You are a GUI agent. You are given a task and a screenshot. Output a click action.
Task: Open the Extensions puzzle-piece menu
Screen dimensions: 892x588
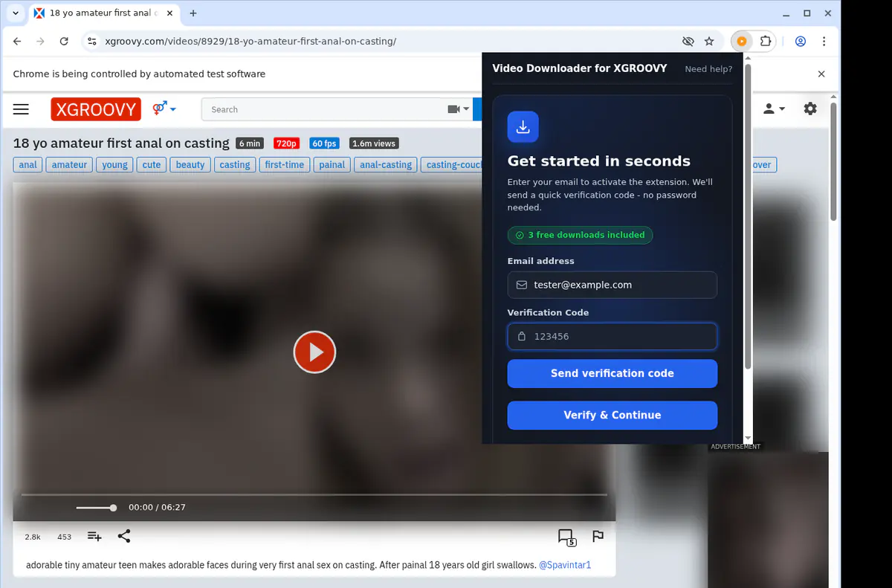click(766, 42)
